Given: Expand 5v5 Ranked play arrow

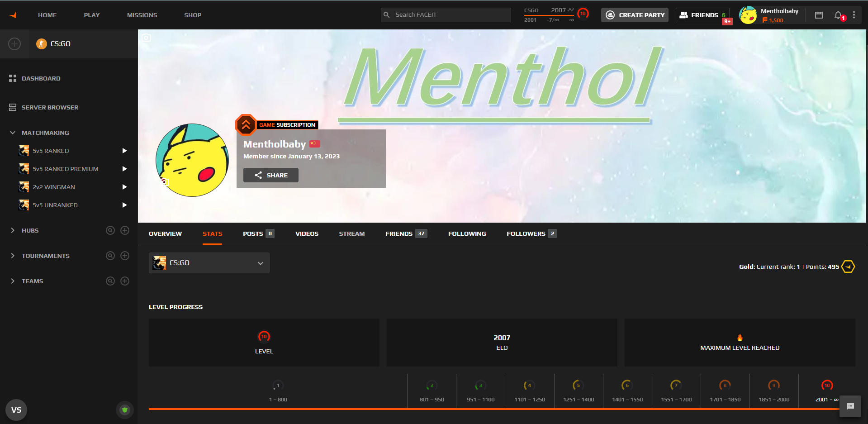Looking at the screenshot, I should pos(124,151).
